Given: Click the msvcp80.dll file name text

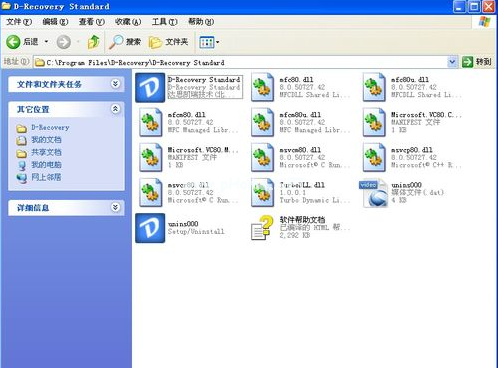Looking at the screenshot, I should click(x=412, y=150).
